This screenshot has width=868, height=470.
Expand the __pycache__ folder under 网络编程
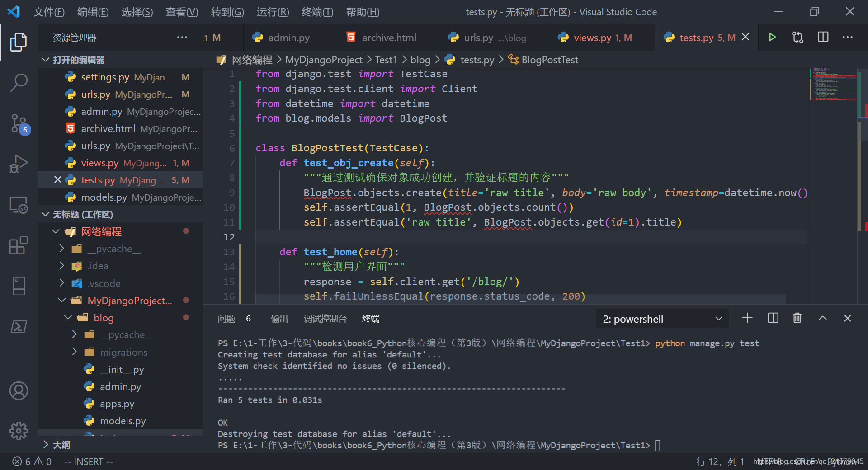(x=62, y=249)
